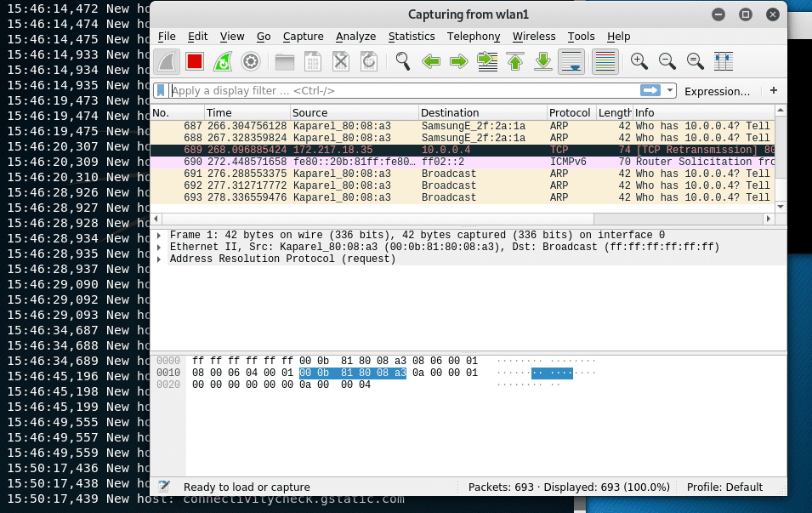Click the display filter input field
Image resolution: width=812 pixels, height=513 pixels.
(404, 91)
